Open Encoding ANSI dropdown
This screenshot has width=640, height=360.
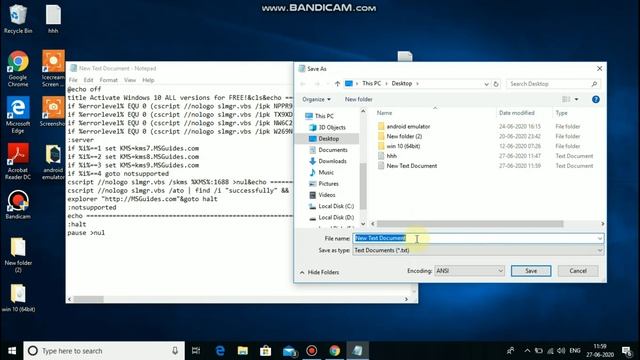point(469,271)
